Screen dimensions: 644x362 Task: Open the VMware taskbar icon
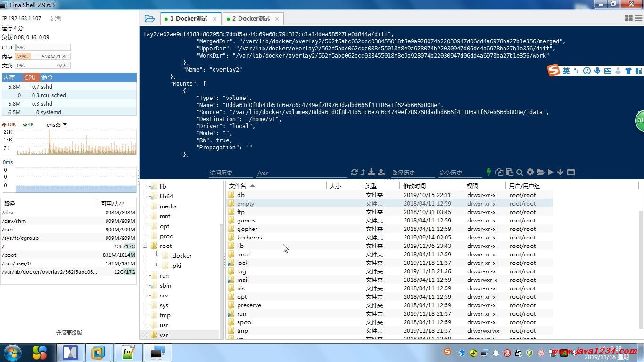[x=99, y=353]
